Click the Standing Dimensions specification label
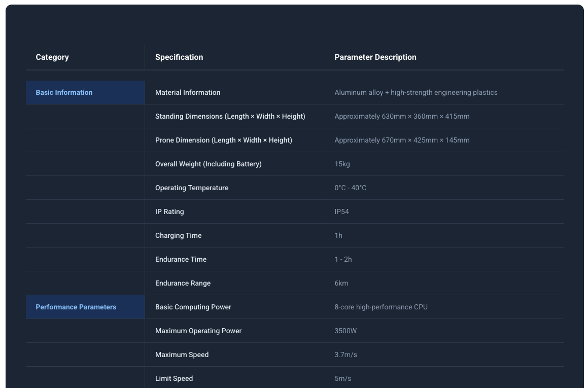 [x=230, y=116]
